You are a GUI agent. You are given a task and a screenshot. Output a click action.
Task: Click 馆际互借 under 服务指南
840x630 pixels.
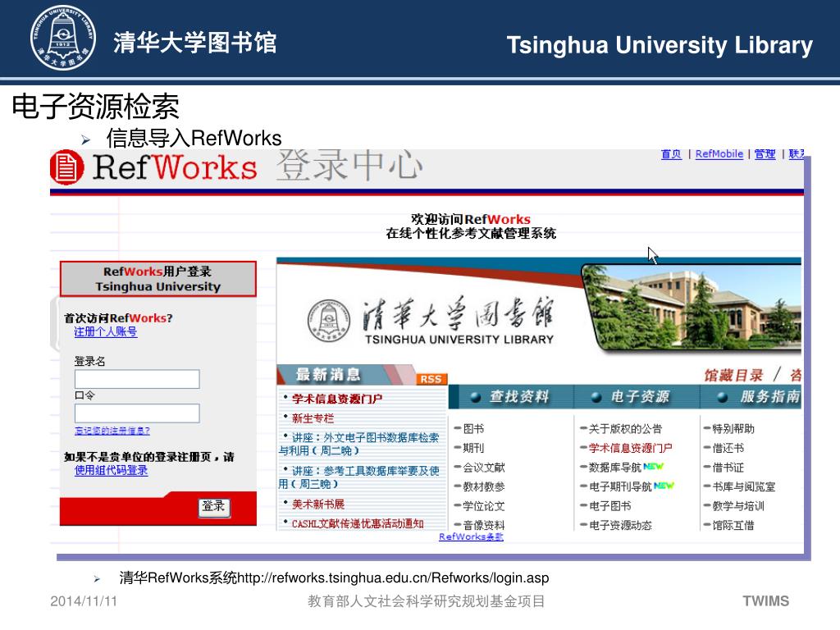pos(733,525)
